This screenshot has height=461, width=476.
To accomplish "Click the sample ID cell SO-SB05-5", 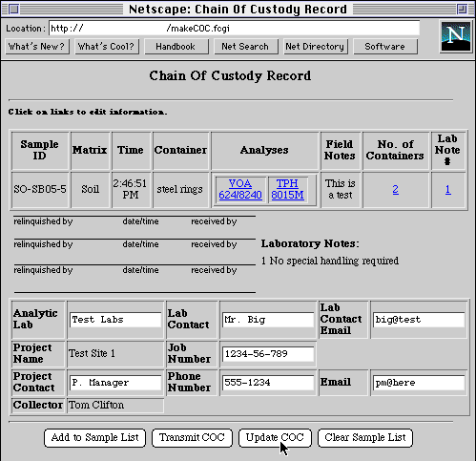I will click(x=40, y=190).
